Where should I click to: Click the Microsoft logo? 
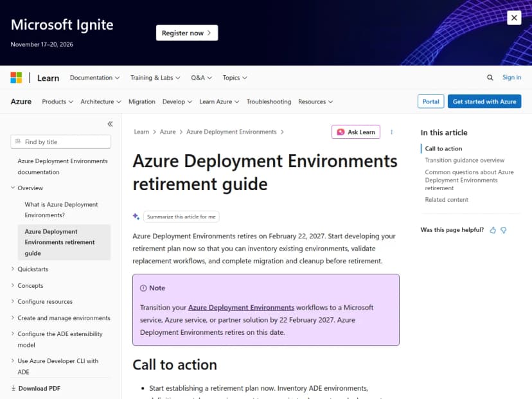click(16, 77)
